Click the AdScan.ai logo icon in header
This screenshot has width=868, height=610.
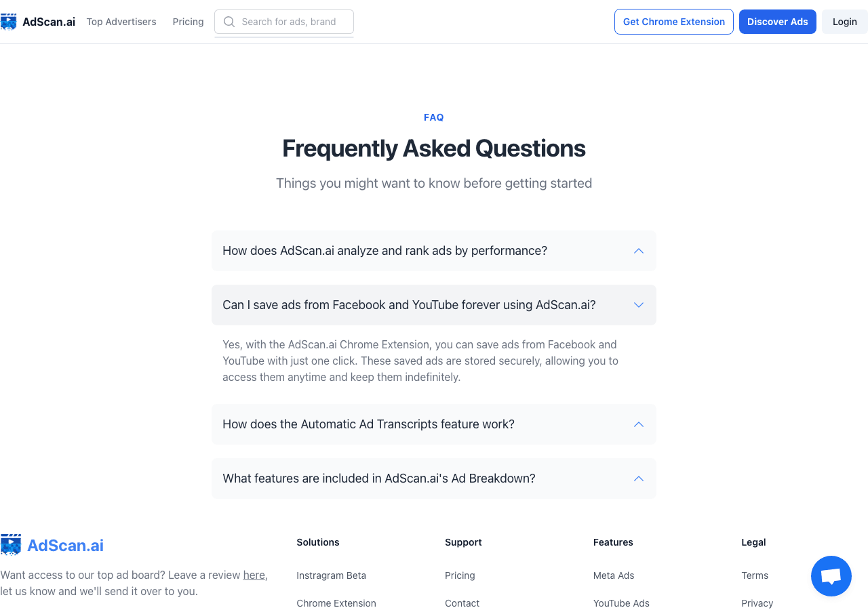click(x=8, y=22)
